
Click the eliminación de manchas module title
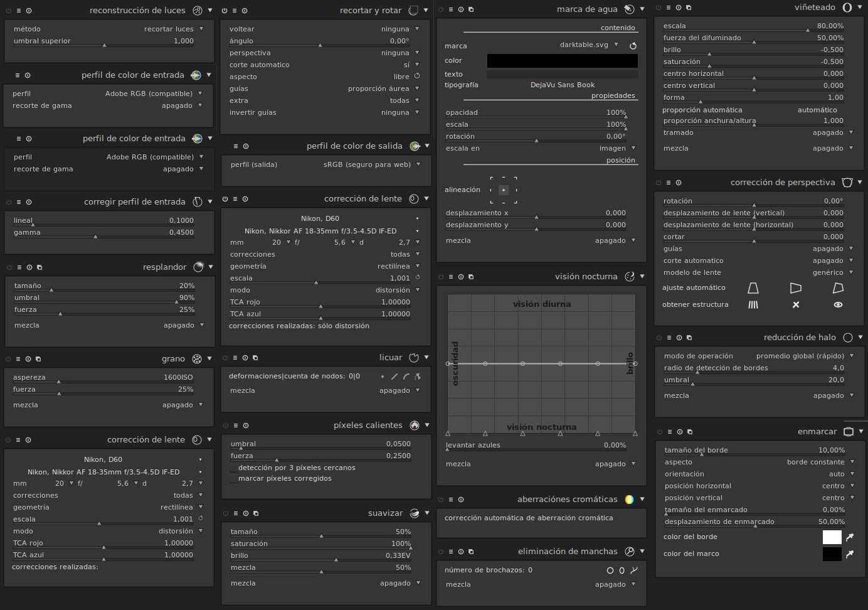click(x=568, y=552)
